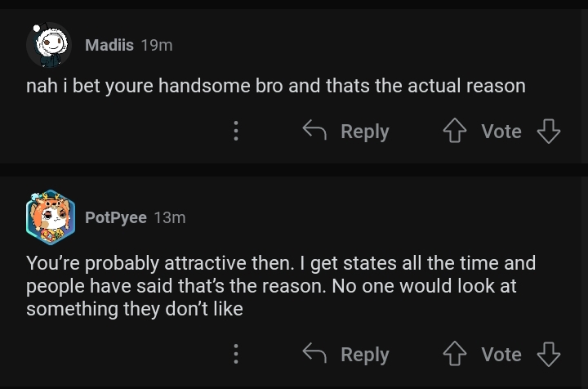Downvote PotPyee's comment

click(x=549, y=354)
